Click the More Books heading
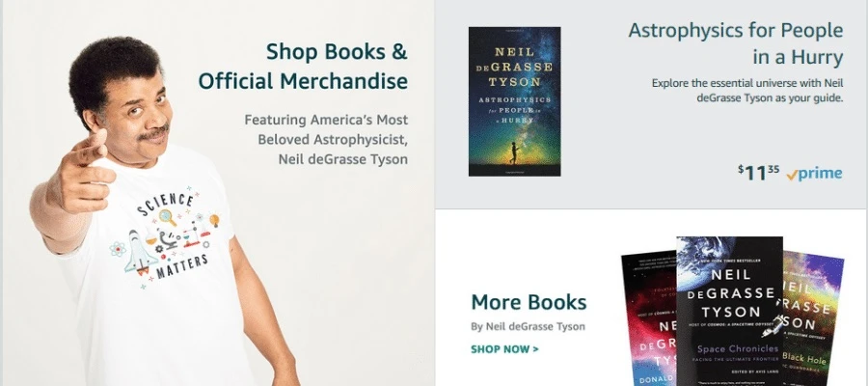This screenshot has width=868, height=386. point(529,302)
